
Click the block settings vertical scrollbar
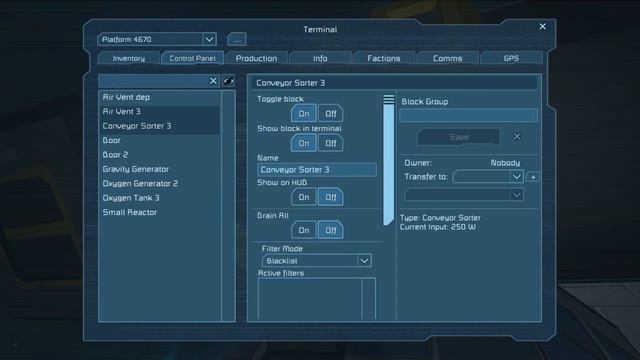click(x=389, y=165)
